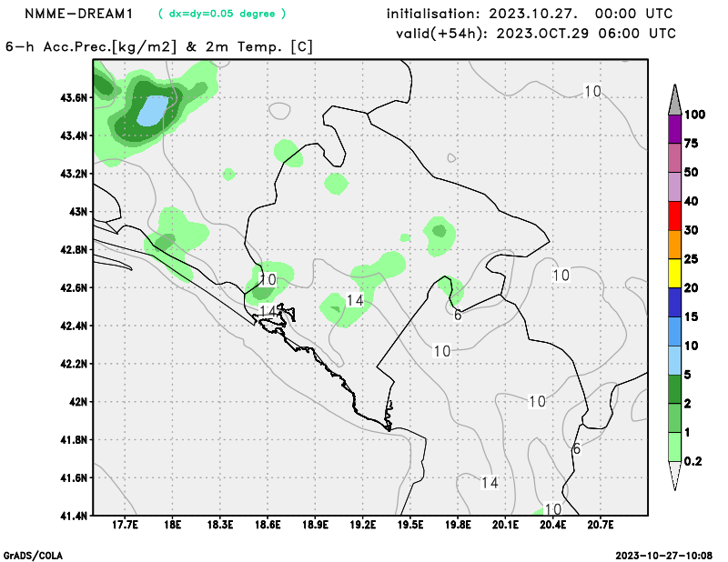Click the 42.2N latitude label

[x=74, y=364]
